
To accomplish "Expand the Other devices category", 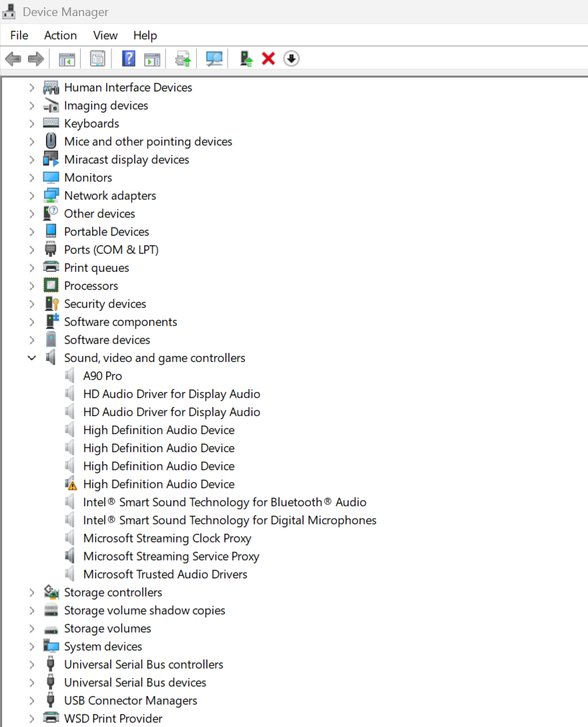I will click(31, 213).
